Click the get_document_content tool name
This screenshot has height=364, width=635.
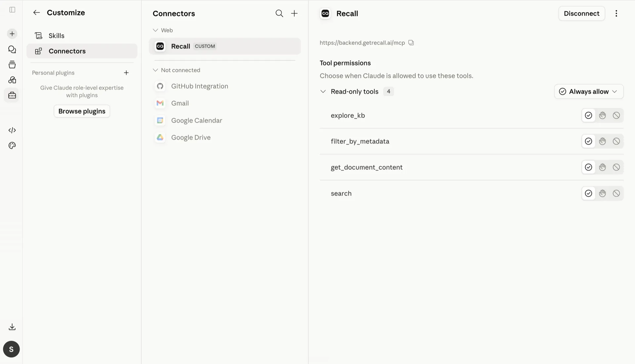(x=366, y=167)
